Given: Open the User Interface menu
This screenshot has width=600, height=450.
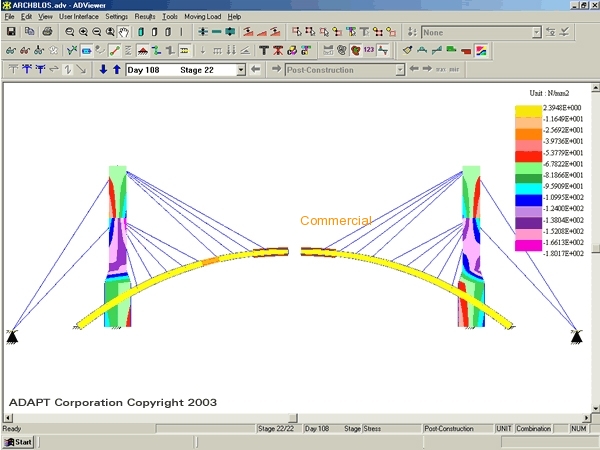Looking at the screenshot, I should point(79,16).
